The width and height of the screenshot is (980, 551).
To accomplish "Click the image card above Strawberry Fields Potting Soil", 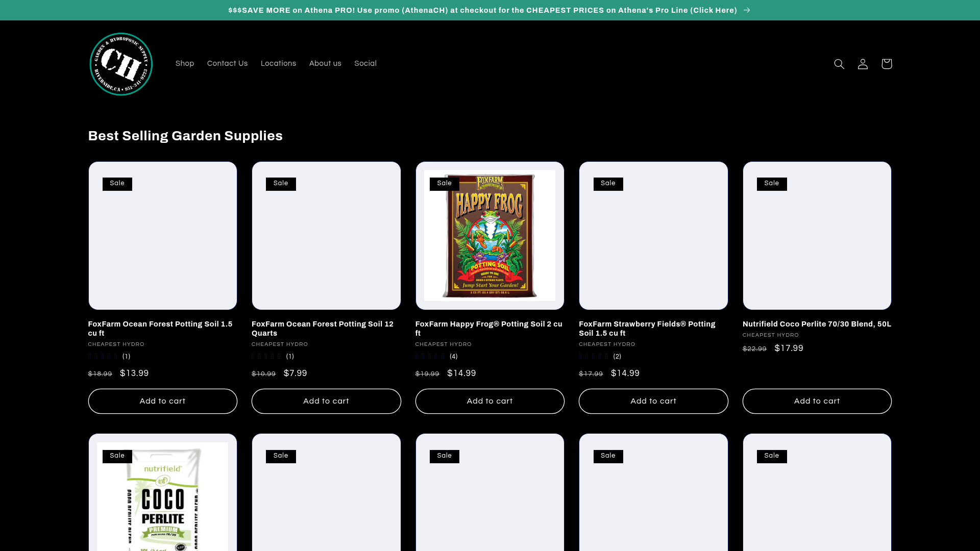I will point(653,236).
